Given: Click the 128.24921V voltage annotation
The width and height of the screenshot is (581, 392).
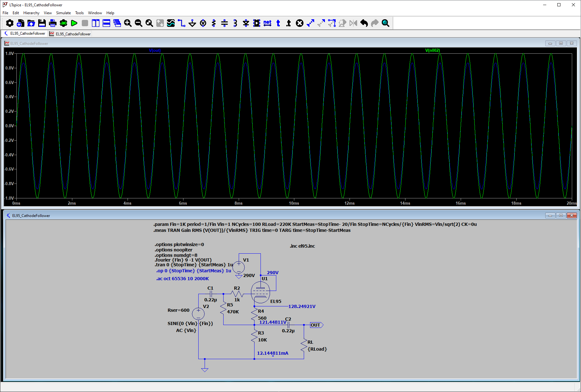Looking at the screenshot, I should click(302, 306).
